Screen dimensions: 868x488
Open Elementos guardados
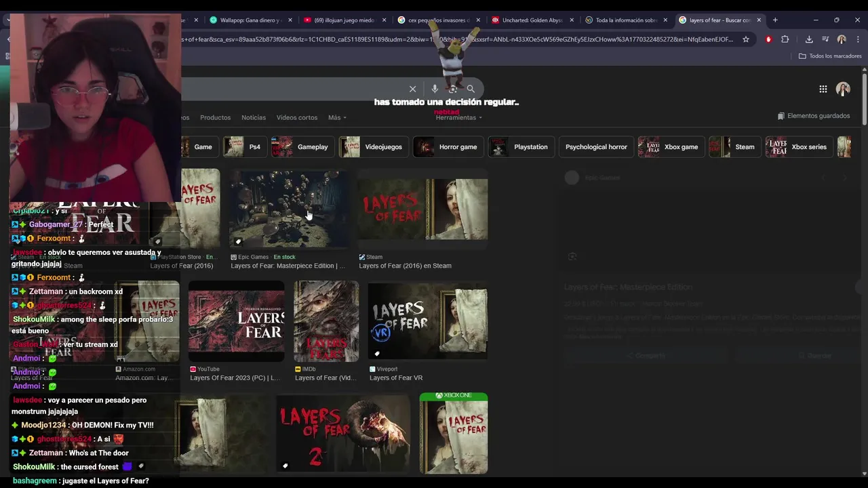click(x=813, y=116)
